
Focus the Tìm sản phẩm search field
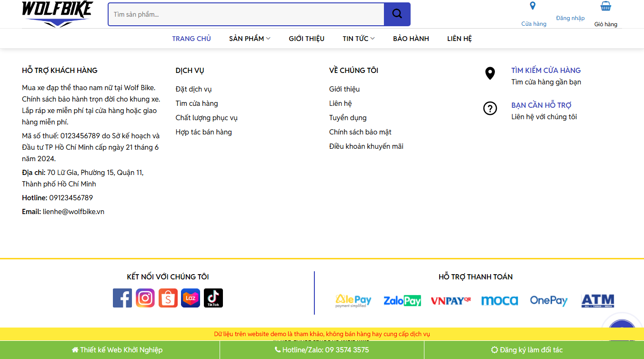pyautogui.click(x=246, y=14)
